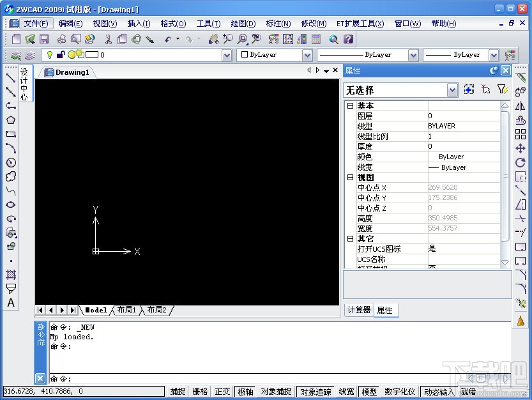Click the 颜色 ByLayer property value
Image resolution: width=532 pixels, height=400 pixels.
point(464,157)
